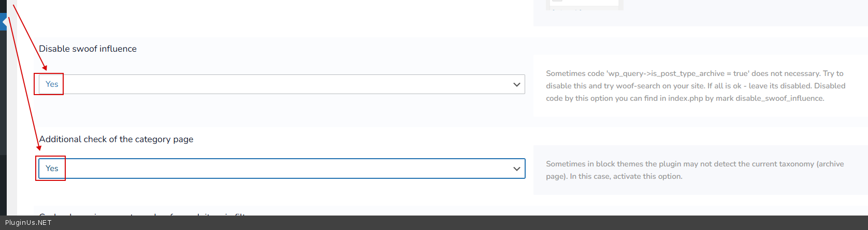
Task: Click chevron on Additional check dropdown
Action: 516,169
